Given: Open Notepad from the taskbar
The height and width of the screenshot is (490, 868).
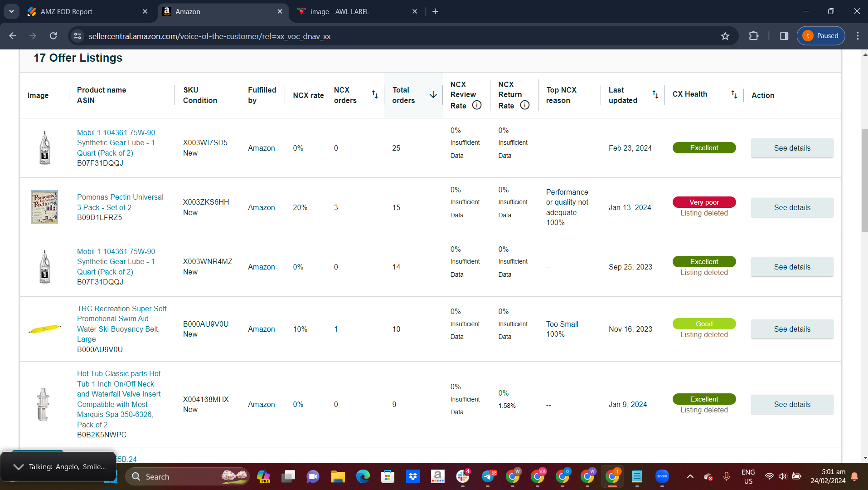Looking at the screenshot, I should pyautogui.click(x=637, y=477).
